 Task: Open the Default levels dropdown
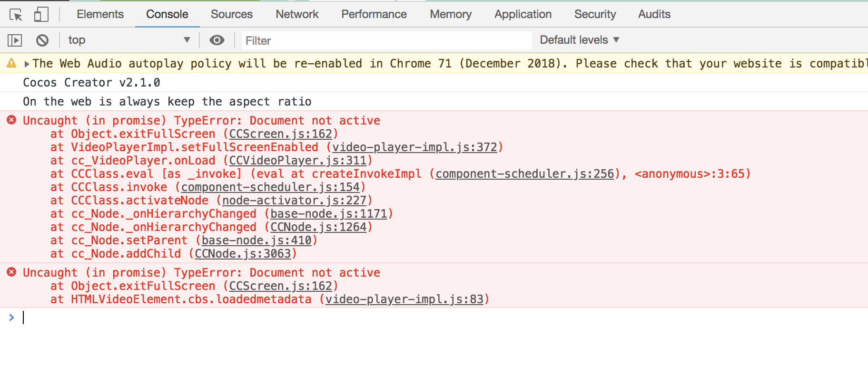click(x=579, y=40)
